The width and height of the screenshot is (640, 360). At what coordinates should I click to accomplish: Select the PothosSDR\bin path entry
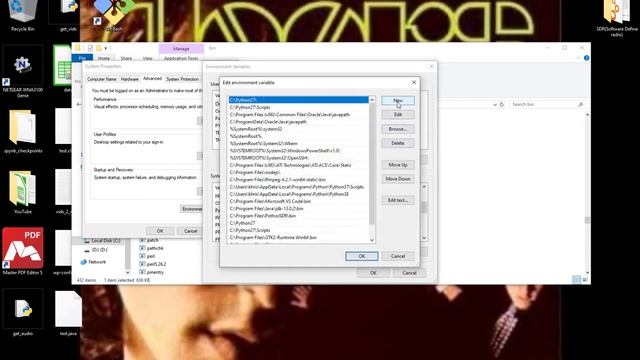[298, 216]
